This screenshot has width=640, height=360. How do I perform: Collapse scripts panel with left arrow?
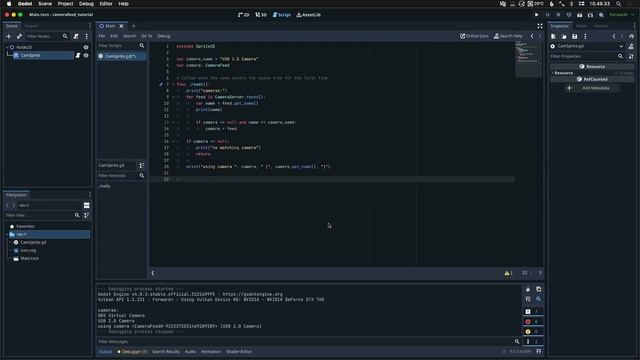pos(153,273)
